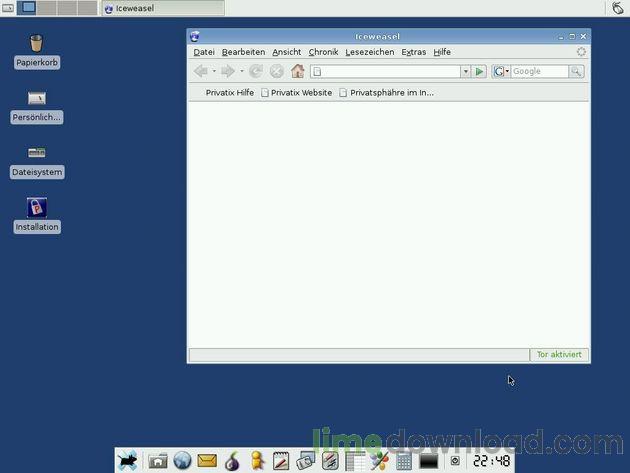Open the Xfce mouse menu icon in dock
This screenshot has height=473, width=630.
tap(128, 461)
